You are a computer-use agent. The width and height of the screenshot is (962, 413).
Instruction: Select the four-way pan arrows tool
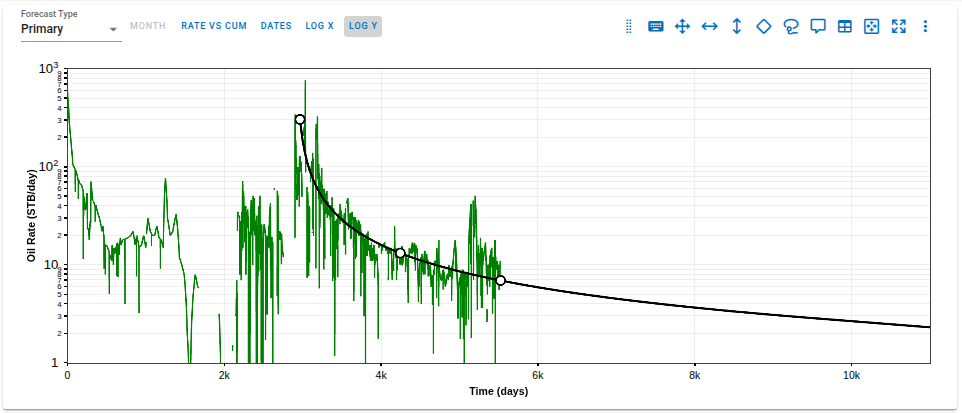683,27
